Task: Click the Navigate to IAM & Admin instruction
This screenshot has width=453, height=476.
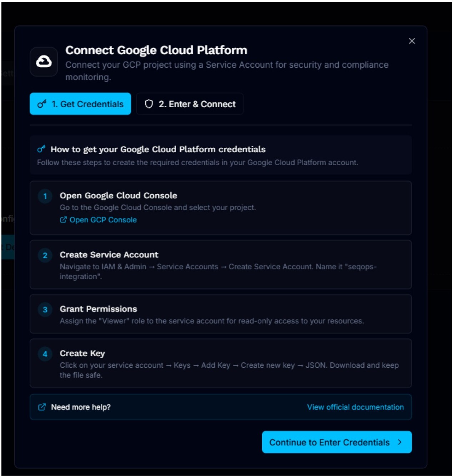Action: point(218,271)
